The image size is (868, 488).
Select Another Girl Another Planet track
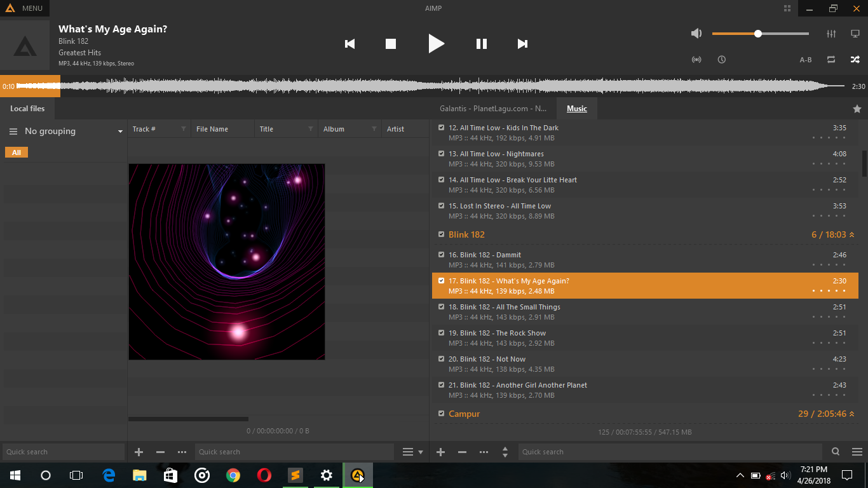[x=645, y=390]
